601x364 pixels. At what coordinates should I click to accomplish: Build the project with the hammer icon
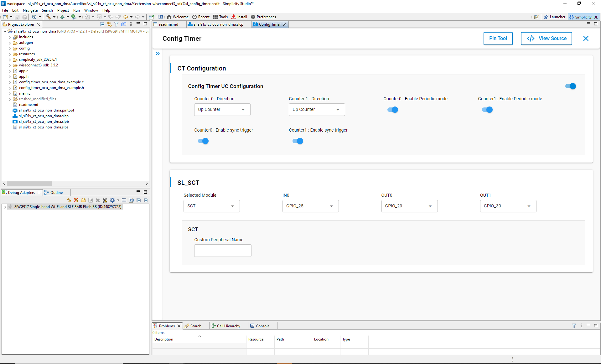click(x=49, y=17)
